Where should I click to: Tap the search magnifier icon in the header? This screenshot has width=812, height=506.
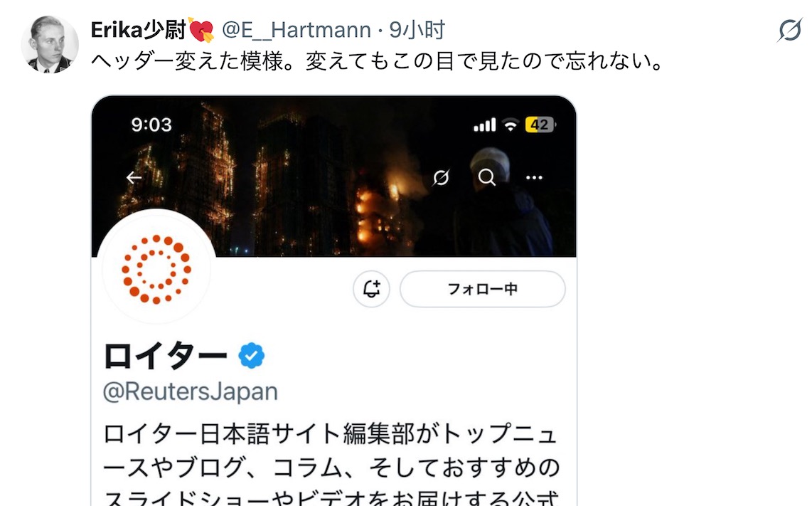(x=487, y=177)
